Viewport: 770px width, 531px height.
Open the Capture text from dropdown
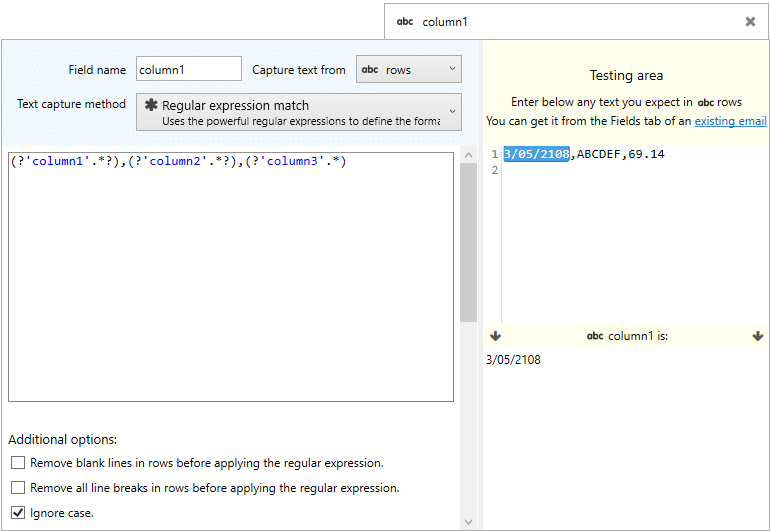point(409,69)
